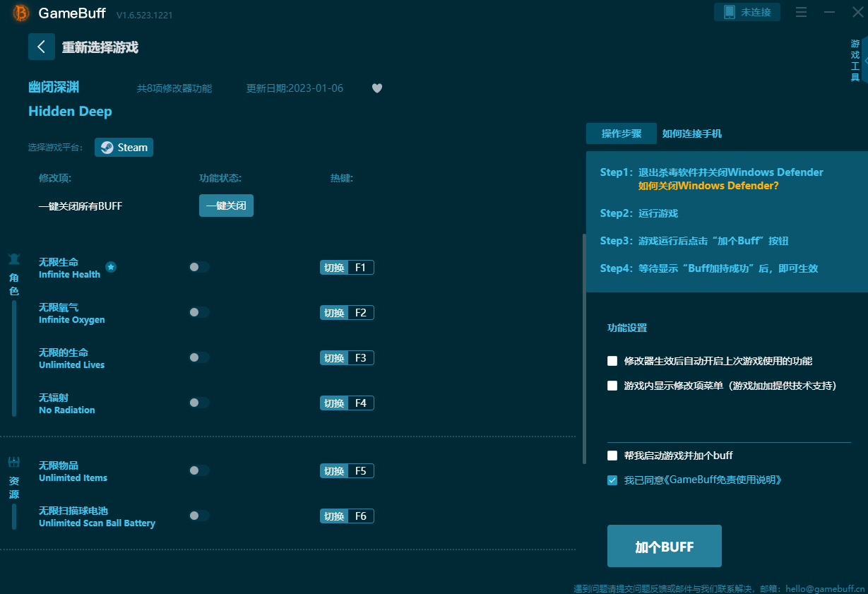This screenshot has height=594, width=868.
Task: Click the F3 hotkey field for Unlimited Lives
Action: (360, 358)
